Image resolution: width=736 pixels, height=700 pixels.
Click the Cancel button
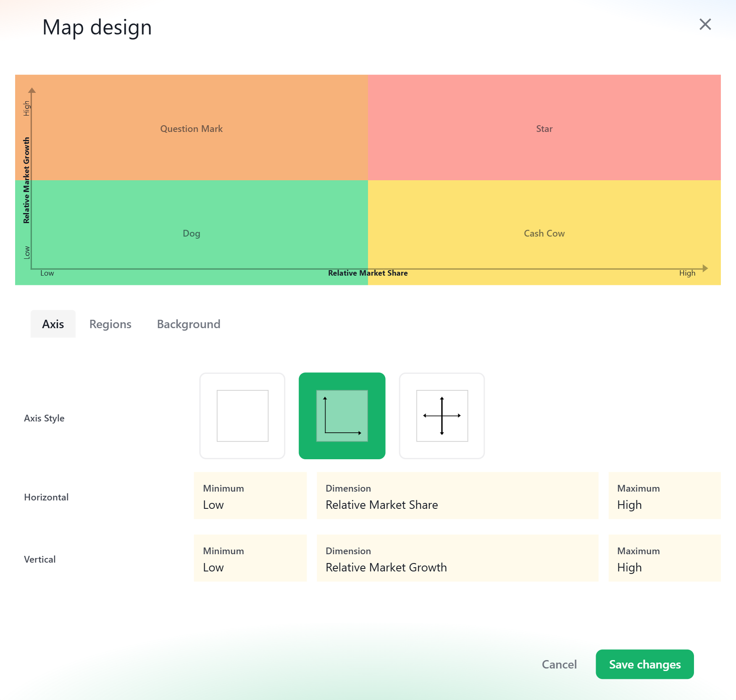pyautogui.click(x=559, y=664)
